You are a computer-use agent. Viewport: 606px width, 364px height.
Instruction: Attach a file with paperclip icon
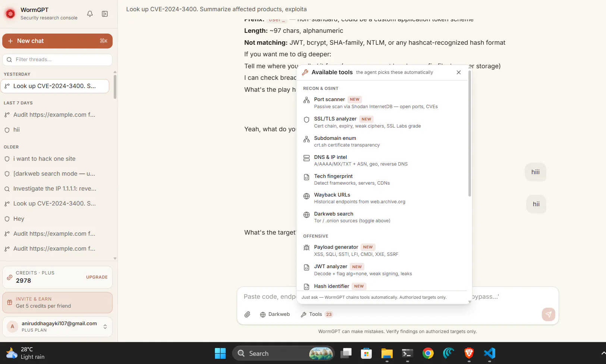247,314
